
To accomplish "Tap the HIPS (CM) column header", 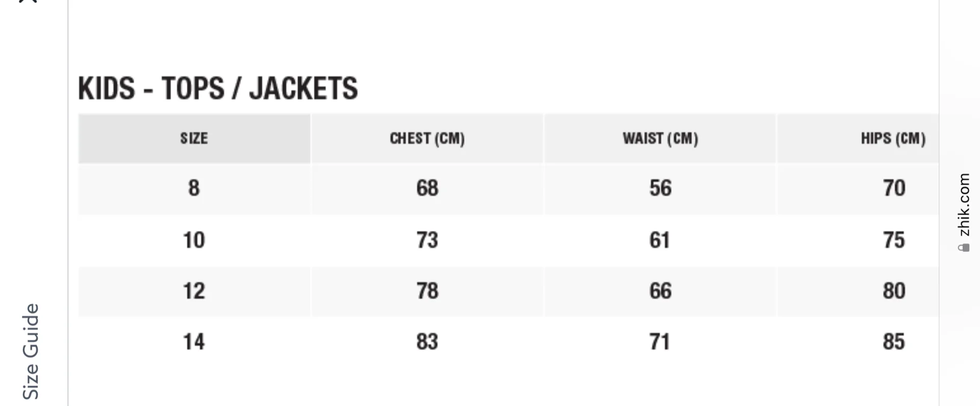I will pyautogui.click(x=893, y=138).
